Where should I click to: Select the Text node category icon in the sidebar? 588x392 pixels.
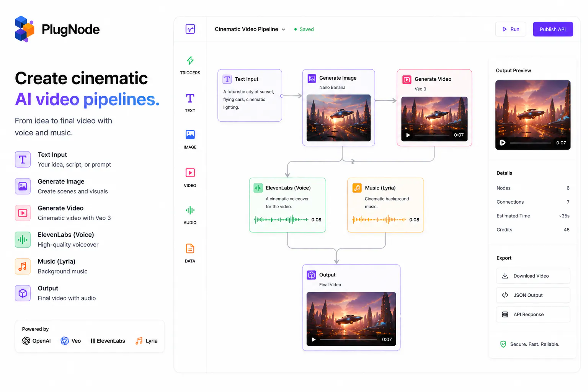pos(190,98)
